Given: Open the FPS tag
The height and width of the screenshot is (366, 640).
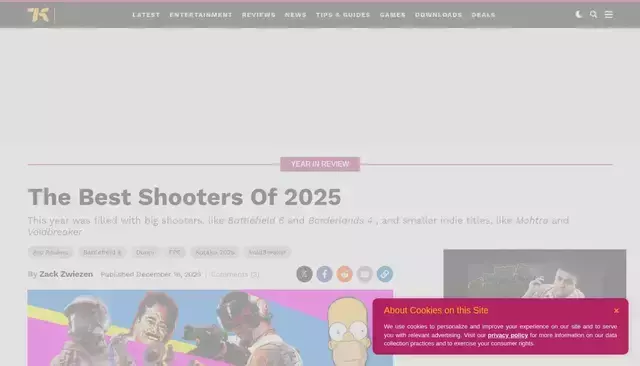Looking at the screenshot, I should pos(174,252).
